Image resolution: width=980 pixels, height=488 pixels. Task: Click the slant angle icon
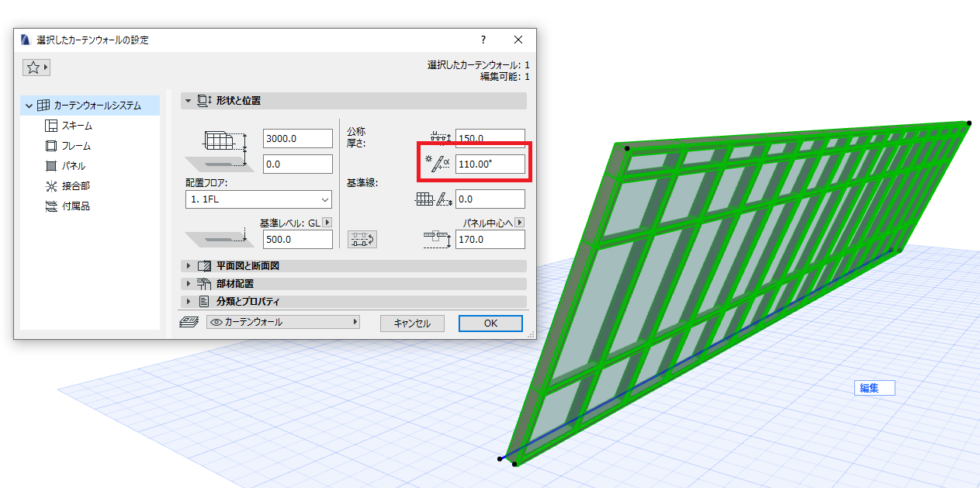coord(438,163)
